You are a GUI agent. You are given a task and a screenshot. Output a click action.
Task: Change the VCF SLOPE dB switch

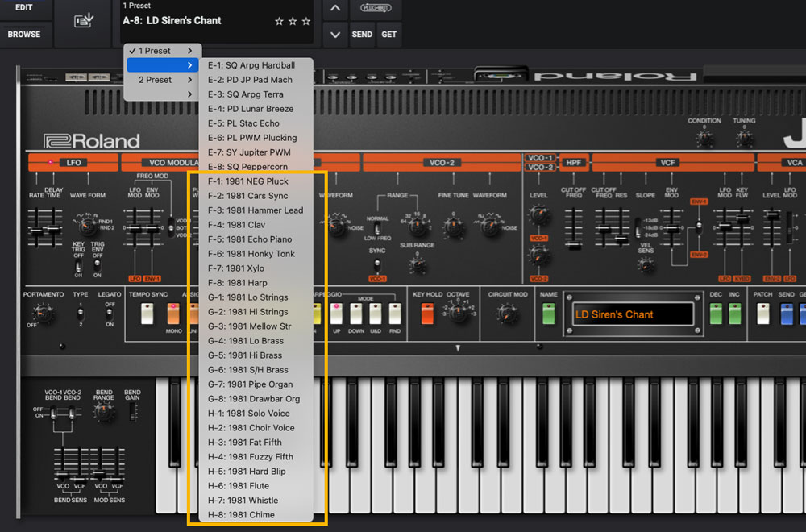pyautogui.click(x=638, y=227)
